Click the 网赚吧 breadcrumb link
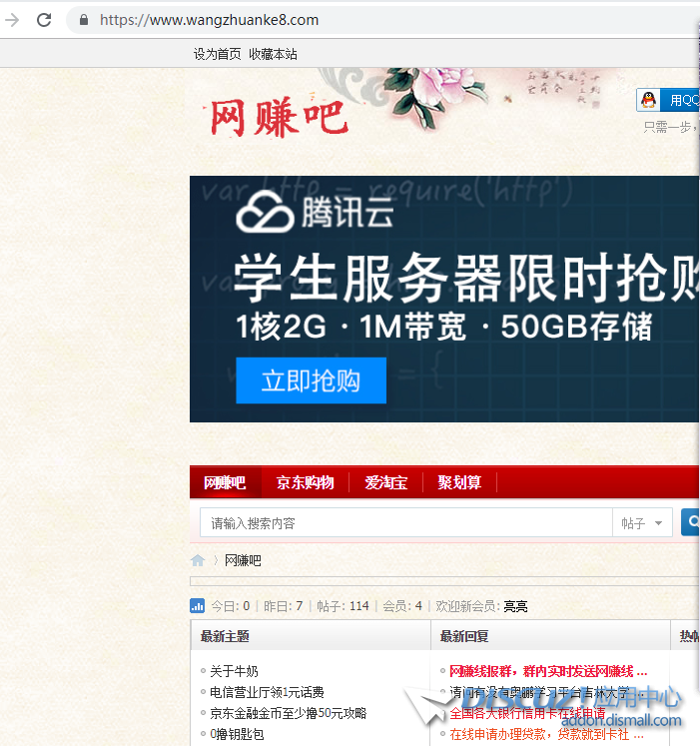 point(243,560)
